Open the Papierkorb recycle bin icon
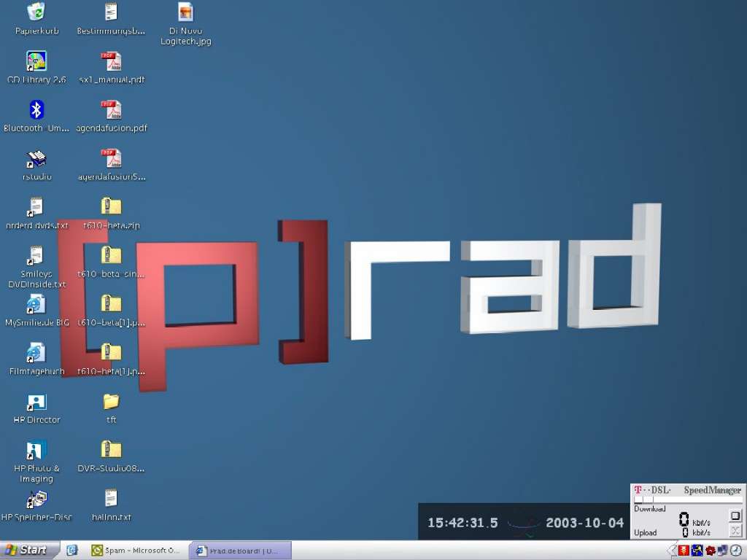Screen dimensions: 747x560 [36, 12]
